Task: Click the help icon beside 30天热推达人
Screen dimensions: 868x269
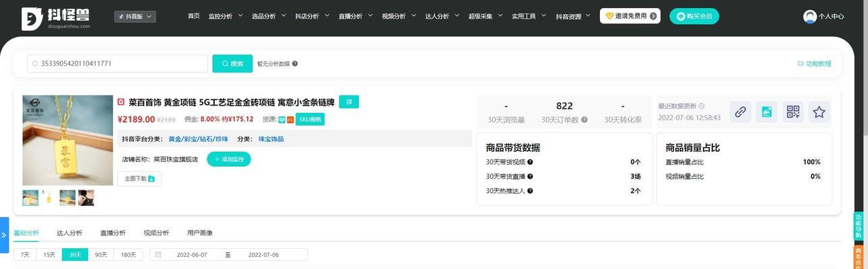Action: coord(530,191)
